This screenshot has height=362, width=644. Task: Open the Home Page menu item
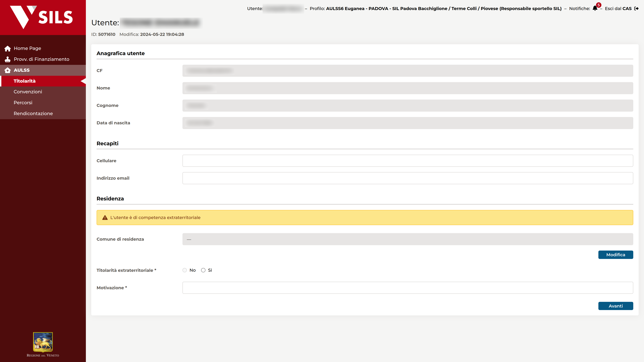click(x=43, y=48)
